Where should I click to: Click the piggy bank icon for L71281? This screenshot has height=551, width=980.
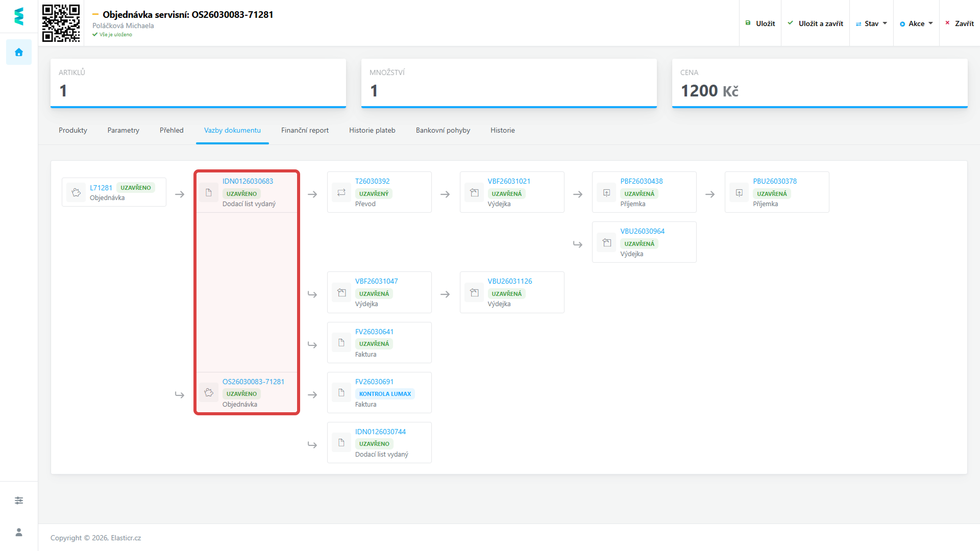(76, 192)
